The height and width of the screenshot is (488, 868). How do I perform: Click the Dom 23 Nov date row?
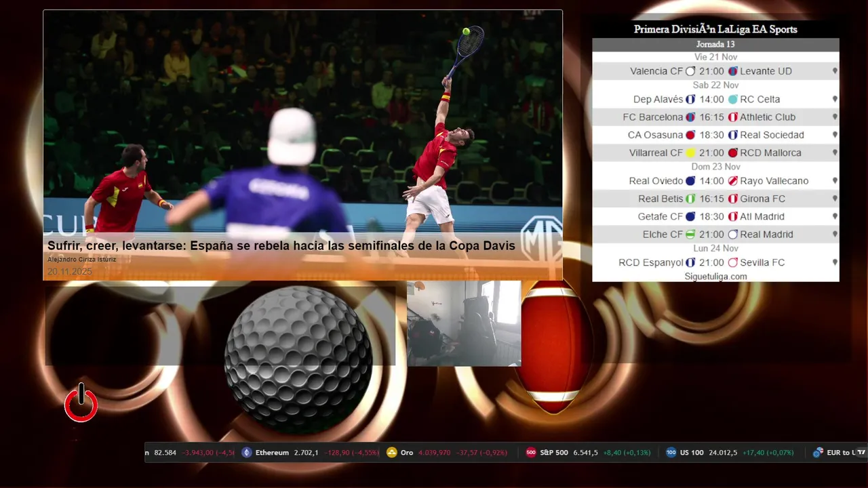coord(715,167)
